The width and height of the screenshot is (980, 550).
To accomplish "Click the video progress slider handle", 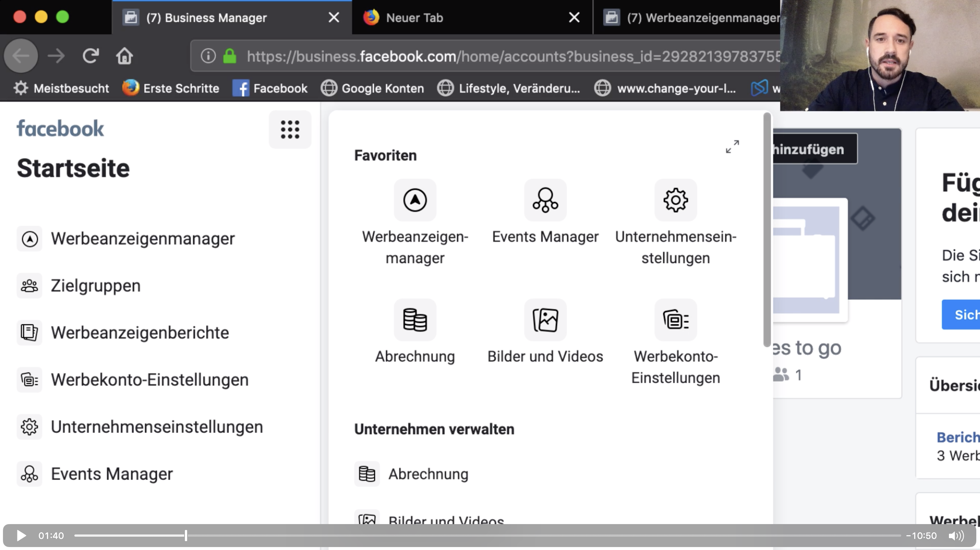I will (186, 536).
